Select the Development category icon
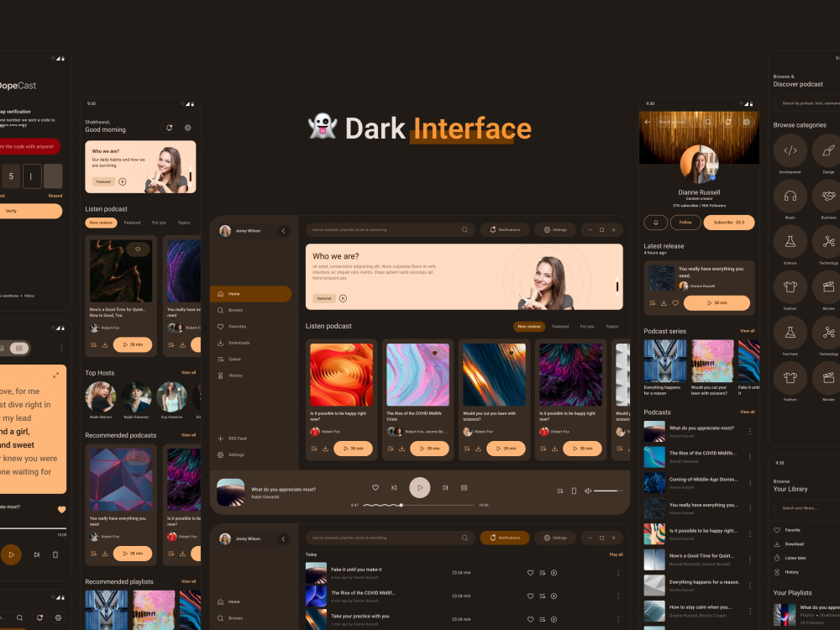This screenshot has height=630, width=840. (790, 150)
